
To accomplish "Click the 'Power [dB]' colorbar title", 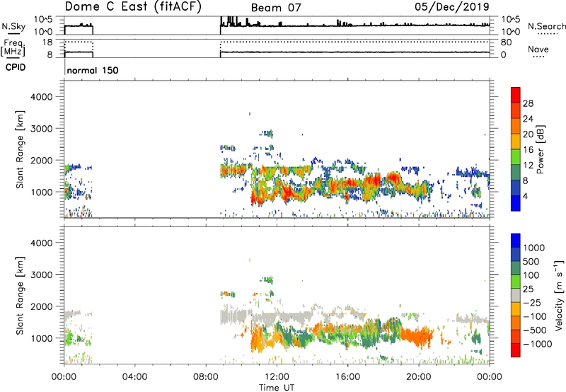I will 540,149.
